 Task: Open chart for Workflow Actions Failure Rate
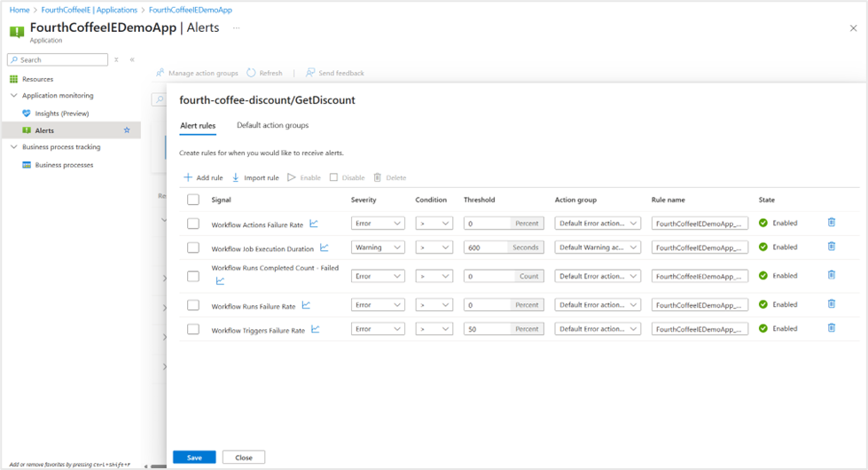pyautogui.click(x=314, y=223)
